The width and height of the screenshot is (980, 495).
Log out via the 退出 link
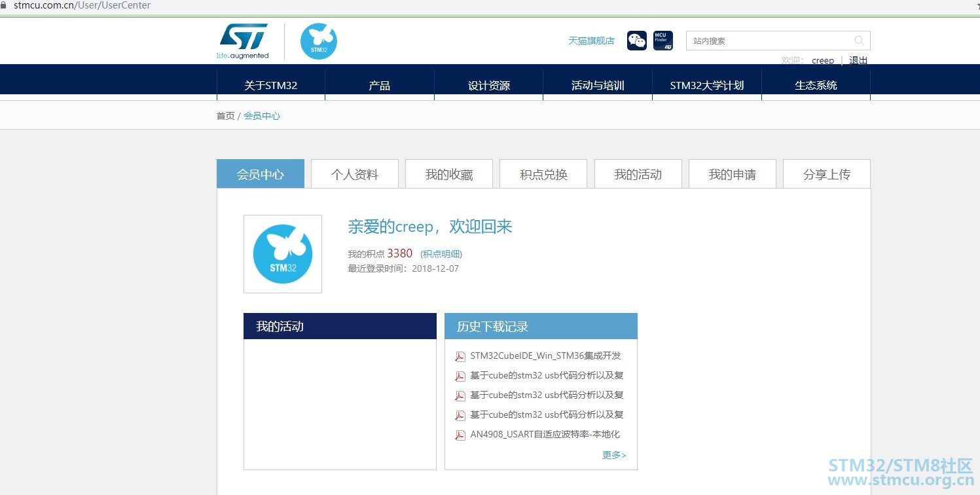(x=858, y=60)
